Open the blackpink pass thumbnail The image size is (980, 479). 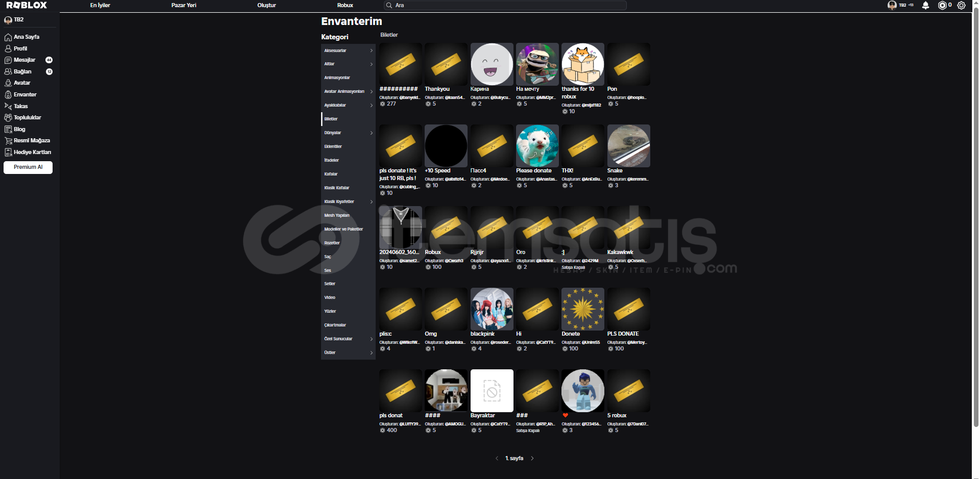492,309
